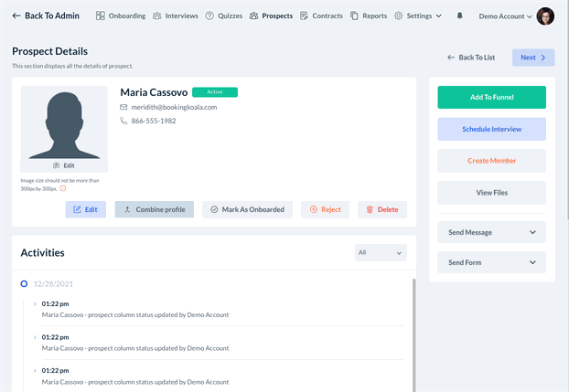569x392 pixels.
Task: Go to the Interviews section
Action: coord(176,16)
